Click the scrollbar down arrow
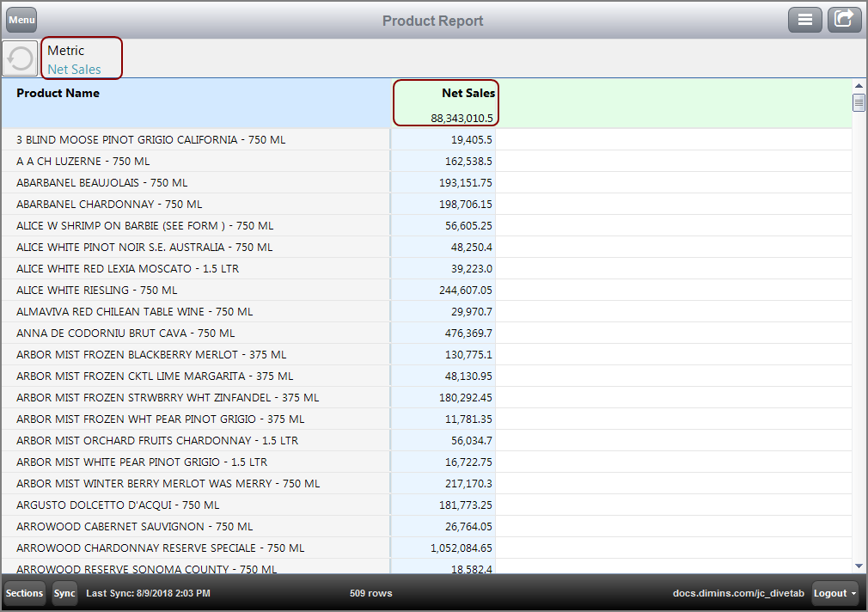This screenshot has height=612, width=868. coord(859,566)
